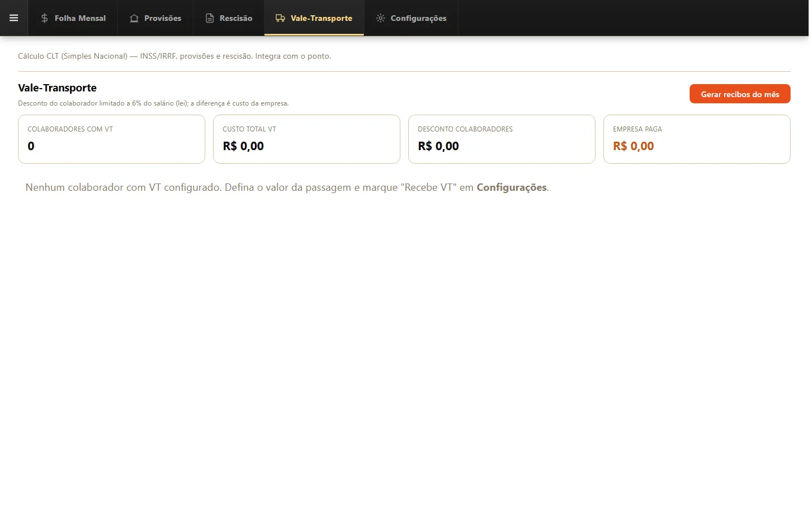The height and width of the screenshot is (508, 812).
Task: Click Gerar recibos do mês button
Action: (740, 94)
